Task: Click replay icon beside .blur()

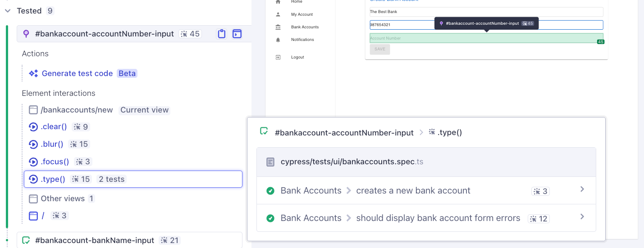Action: tap(33, 144)
